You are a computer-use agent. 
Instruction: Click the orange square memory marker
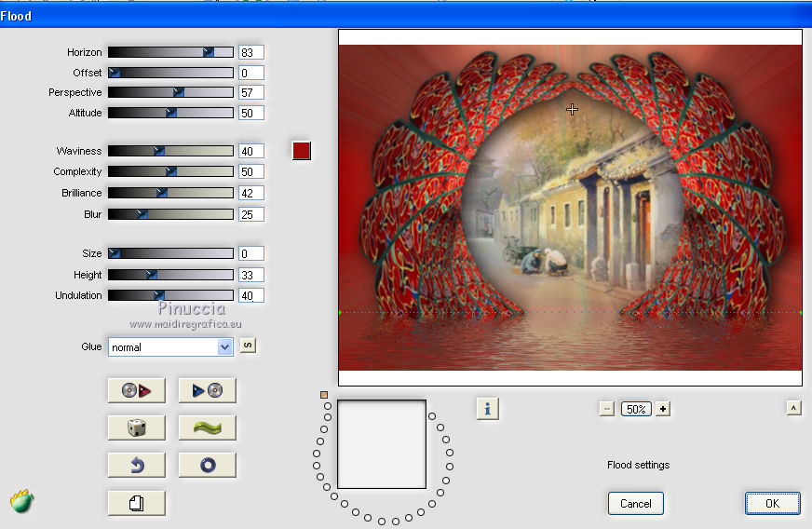(324, 395)
